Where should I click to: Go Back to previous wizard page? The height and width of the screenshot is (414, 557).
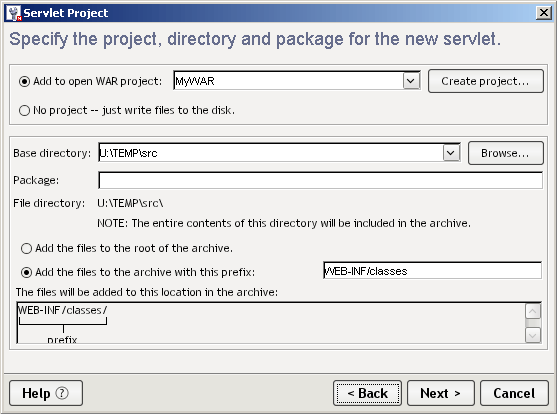tap(367, 393)
